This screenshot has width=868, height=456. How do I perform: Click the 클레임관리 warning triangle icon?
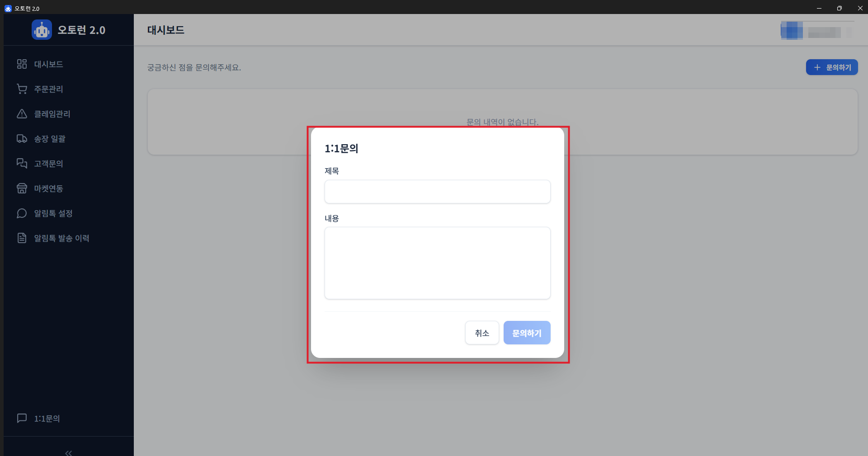click(x=22, y=114)
